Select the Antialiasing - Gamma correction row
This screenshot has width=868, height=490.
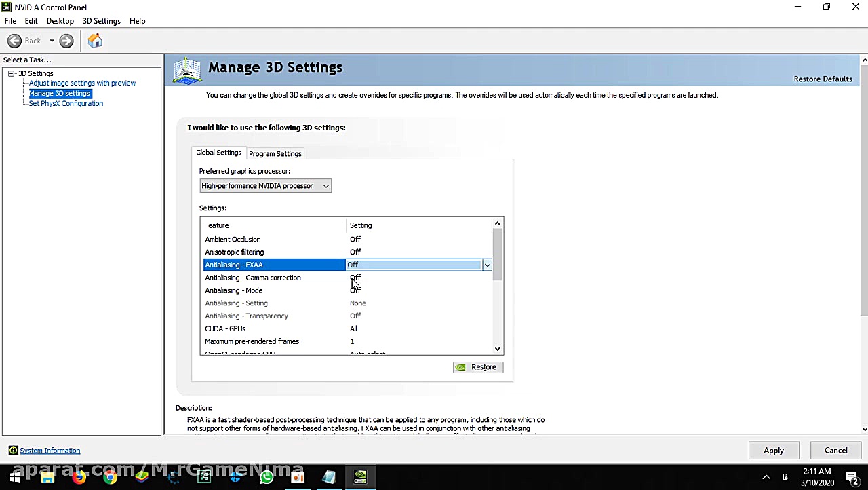[x=347, y=278]
